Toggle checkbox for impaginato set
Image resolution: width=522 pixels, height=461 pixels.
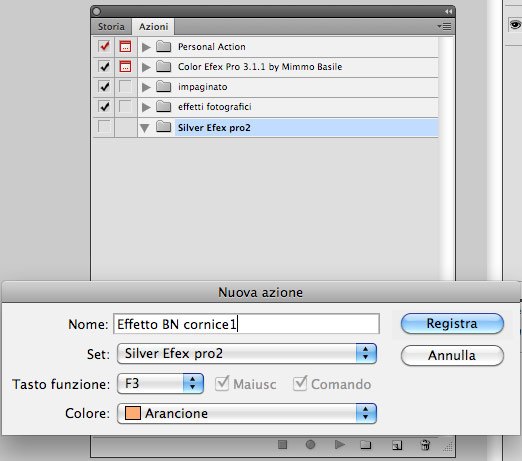pyautogui.click(x=104, y=87)
